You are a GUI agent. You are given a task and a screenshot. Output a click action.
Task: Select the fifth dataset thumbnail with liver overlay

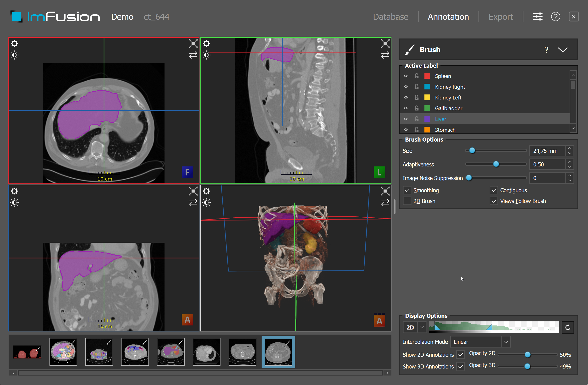(171, 352)
